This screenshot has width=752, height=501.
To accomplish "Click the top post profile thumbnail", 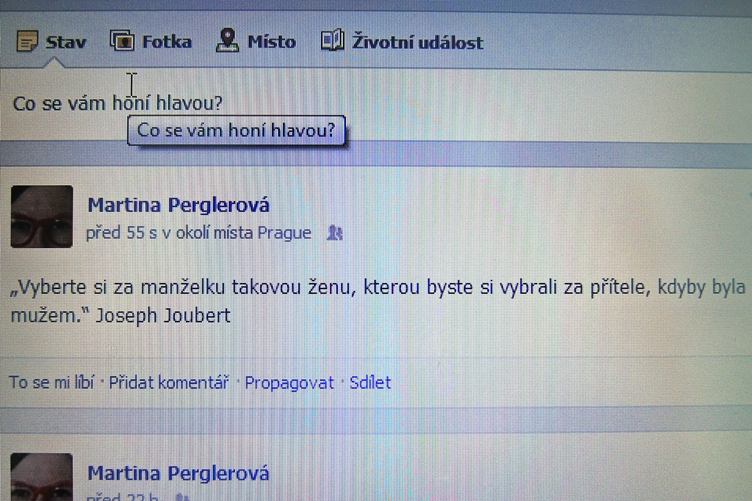I will pos(42,217).
